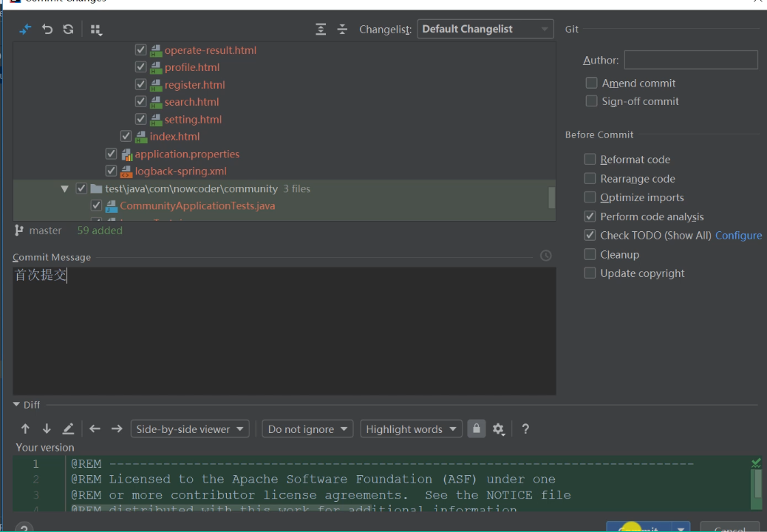
Task: Click in the Commit Message text area
Action: click(284, 330)
